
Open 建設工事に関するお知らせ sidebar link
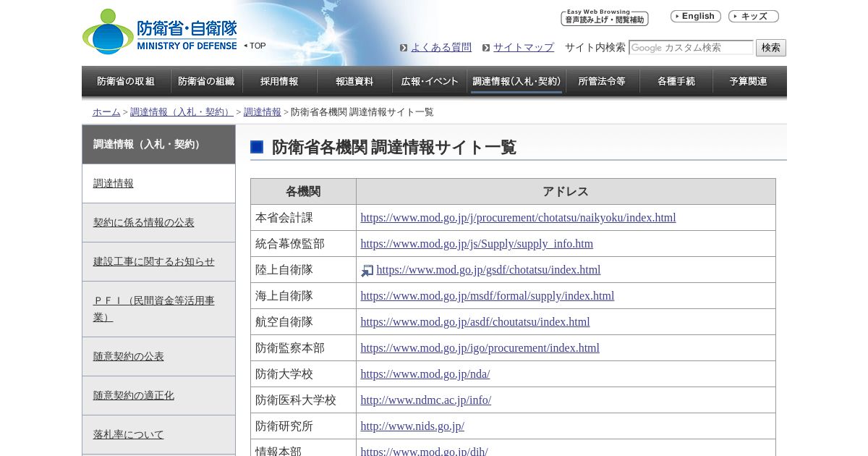point(154,261)
